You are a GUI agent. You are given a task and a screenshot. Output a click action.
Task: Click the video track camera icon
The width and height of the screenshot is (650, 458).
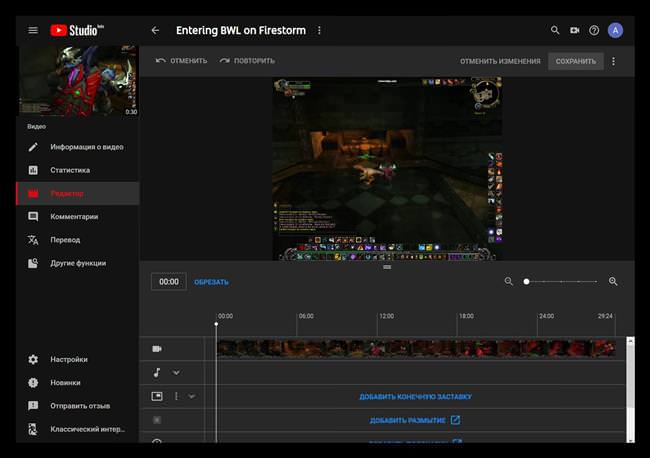pos(157,349)
